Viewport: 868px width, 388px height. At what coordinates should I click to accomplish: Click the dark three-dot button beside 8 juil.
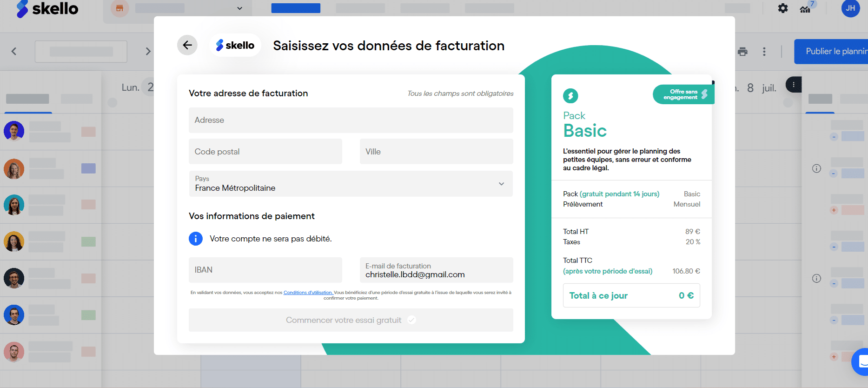coord(794,85)
